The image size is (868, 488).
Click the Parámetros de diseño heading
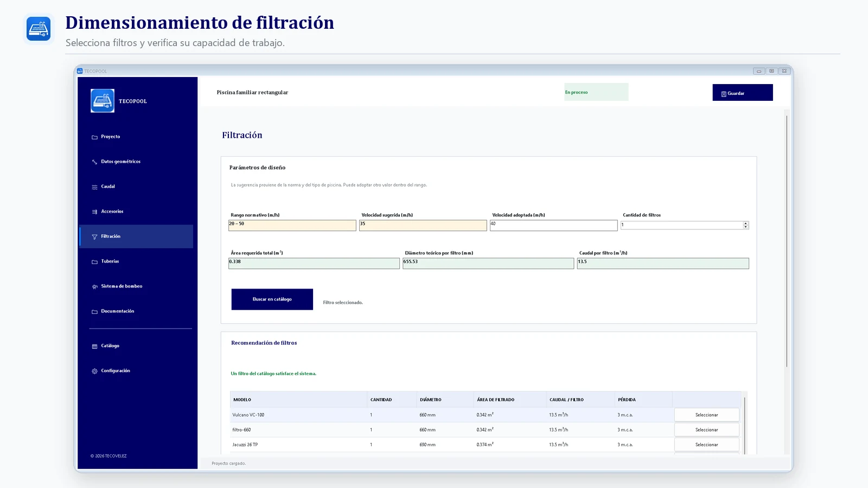pyautogui.click(x=257, y=168)
